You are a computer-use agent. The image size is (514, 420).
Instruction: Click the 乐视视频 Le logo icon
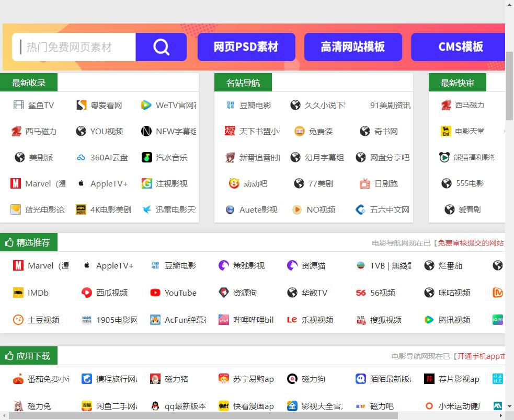tap(292, 320)
